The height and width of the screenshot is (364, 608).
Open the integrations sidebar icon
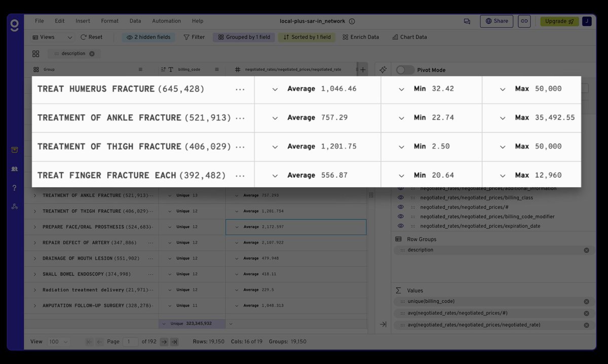pyautogui.click(x=15, y=207)
